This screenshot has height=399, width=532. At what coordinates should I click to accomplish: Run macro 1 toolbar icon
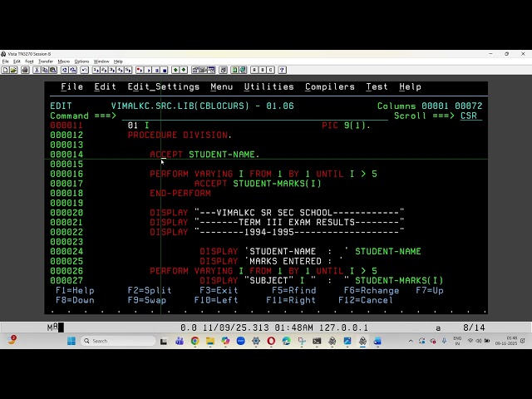[x=96, y=70]
